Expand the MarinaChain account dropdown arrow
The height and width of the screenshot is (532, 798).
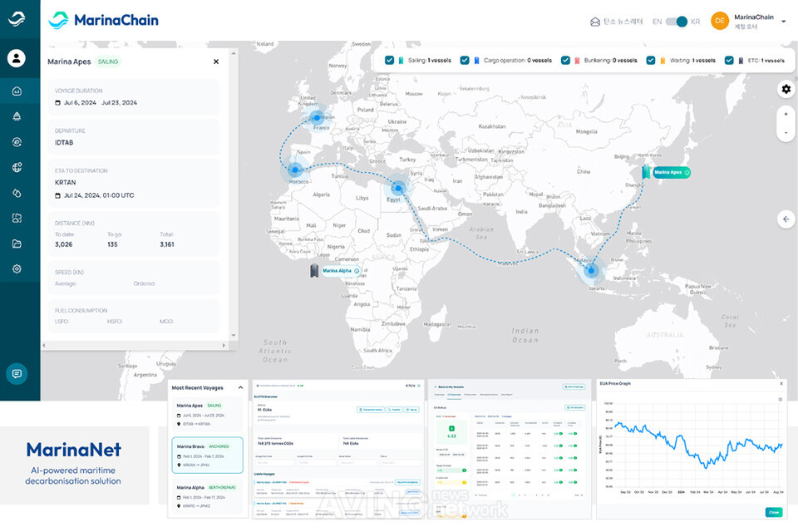[x=784, y=22]
